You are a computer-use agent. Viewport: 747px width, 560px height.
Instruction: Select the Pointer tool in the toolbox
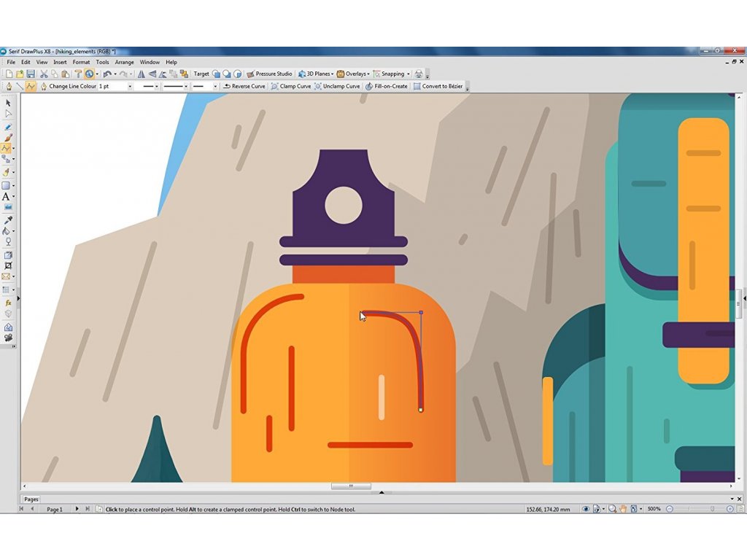[x=8, y=103]
